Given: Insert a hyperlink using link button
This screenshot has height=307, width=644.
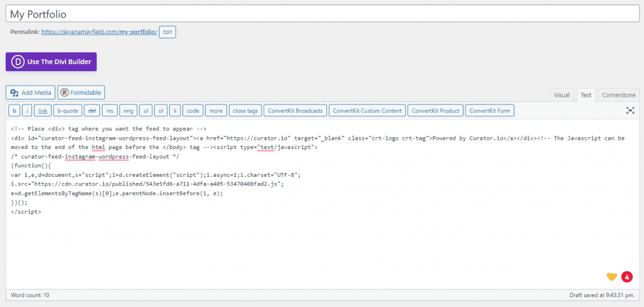Looking at the screenshot, I should click(43, 111).
